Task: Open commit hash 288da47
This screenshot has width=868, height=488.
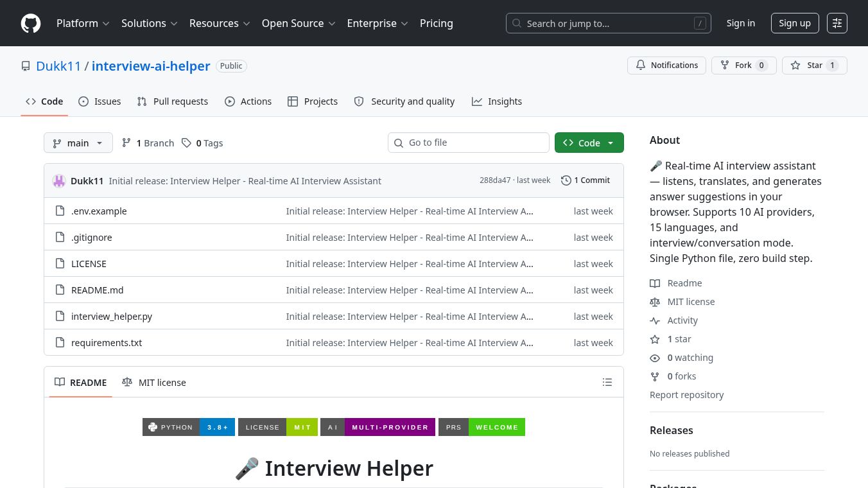Action: point(495,180)
